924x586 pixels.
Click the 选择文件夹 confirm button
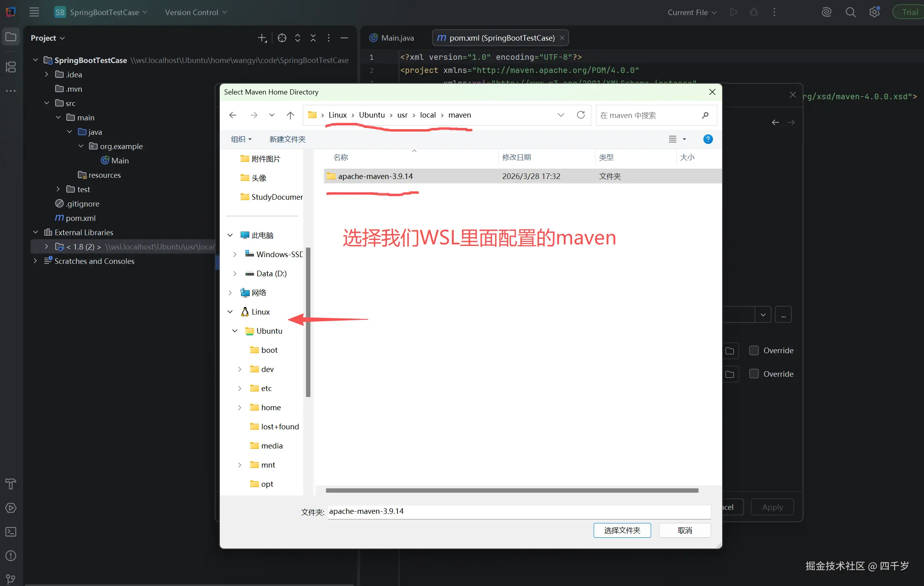coord(622,530)
